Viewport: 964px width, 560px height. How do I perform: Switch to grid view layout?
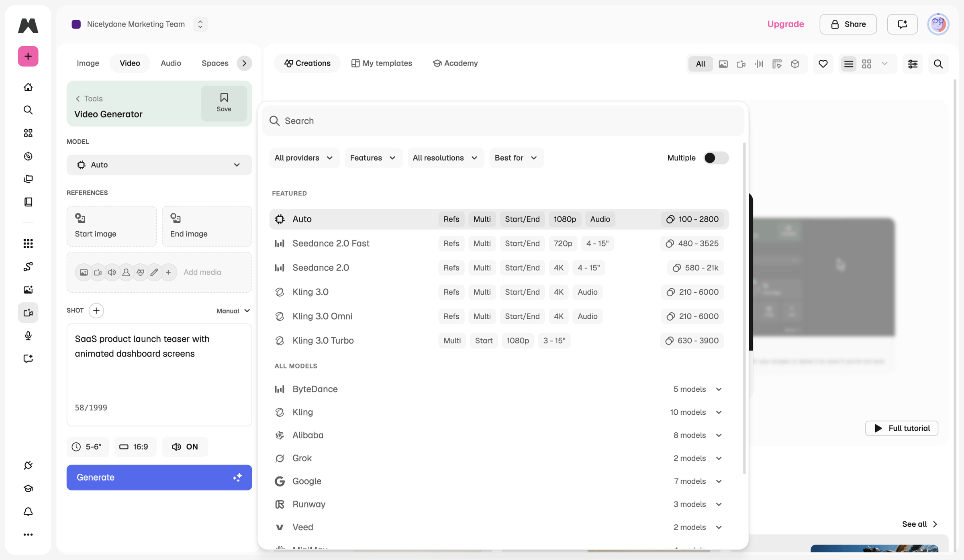click(867, 64)
